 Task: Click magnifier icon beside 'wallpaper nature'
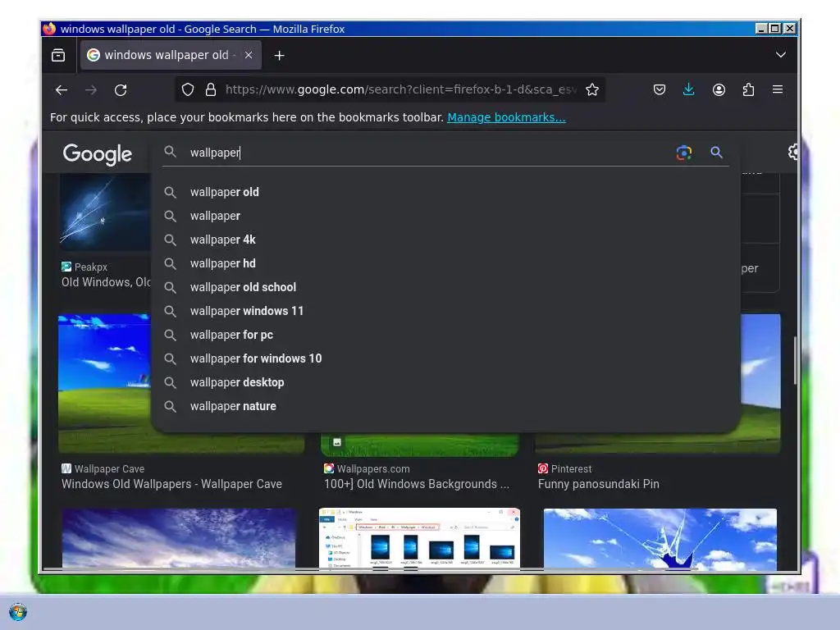point(170,406)
